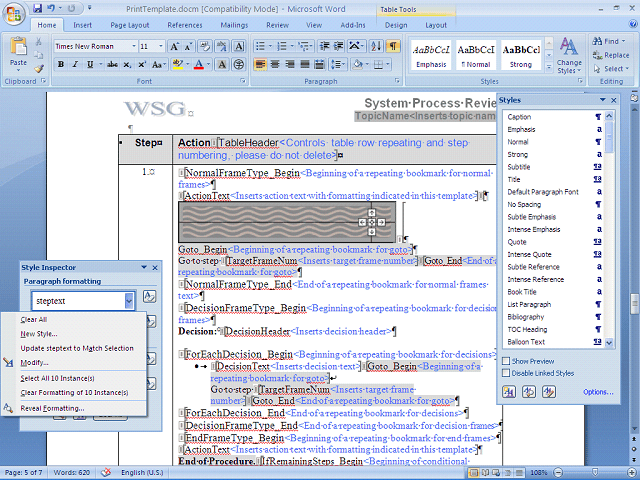Expand the steptext style dropdown arrow

click(x=129, y=300)
